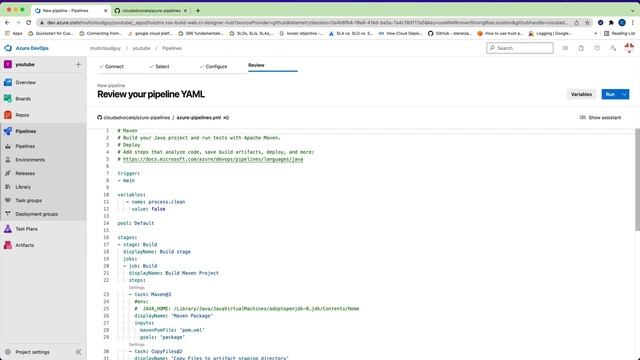Screen dimensions: 640x360
Task: Click the plus icon next to youtube
Action: (78, 64)
